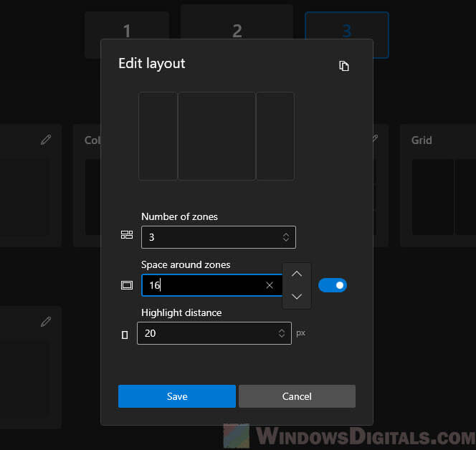Cancel editing the layout

pos(297,396)
